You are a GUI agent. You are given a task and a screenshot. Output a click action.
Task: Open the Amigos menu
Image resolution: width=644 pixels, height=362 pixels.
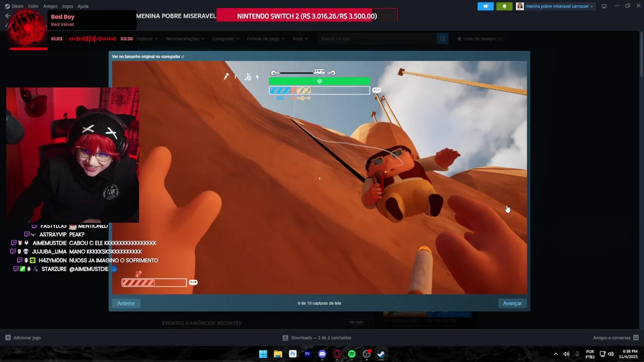[x=50, y=6]
